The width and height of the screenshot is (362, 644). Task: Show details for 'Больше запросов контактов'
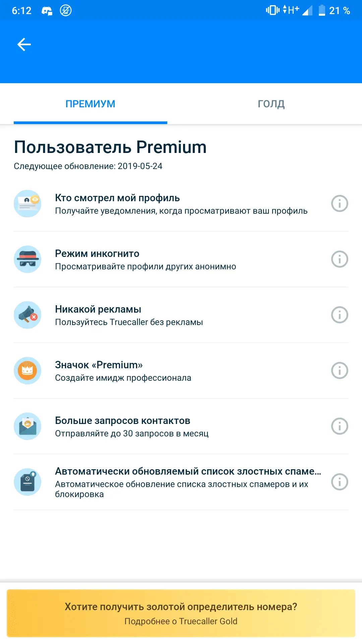coord(340,426)
